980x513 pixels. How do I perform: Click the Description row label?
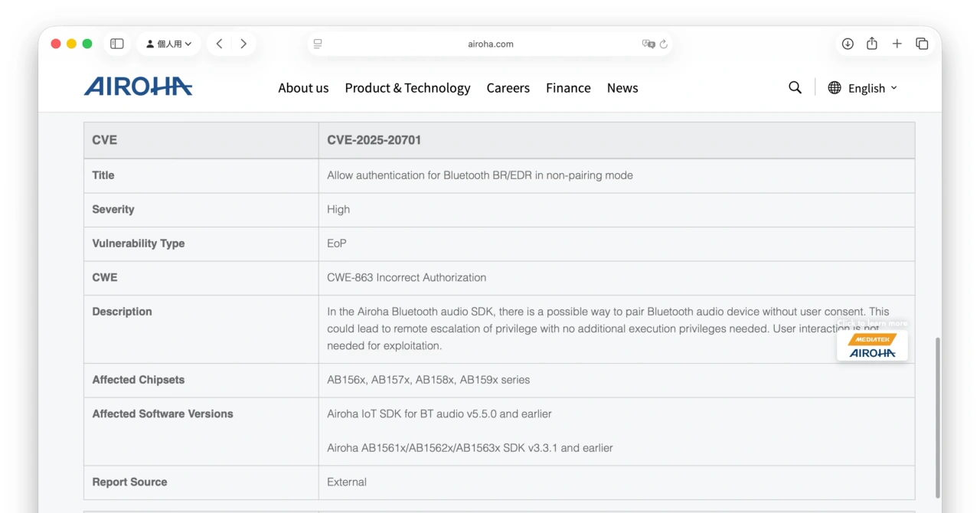tap(122, 312)
